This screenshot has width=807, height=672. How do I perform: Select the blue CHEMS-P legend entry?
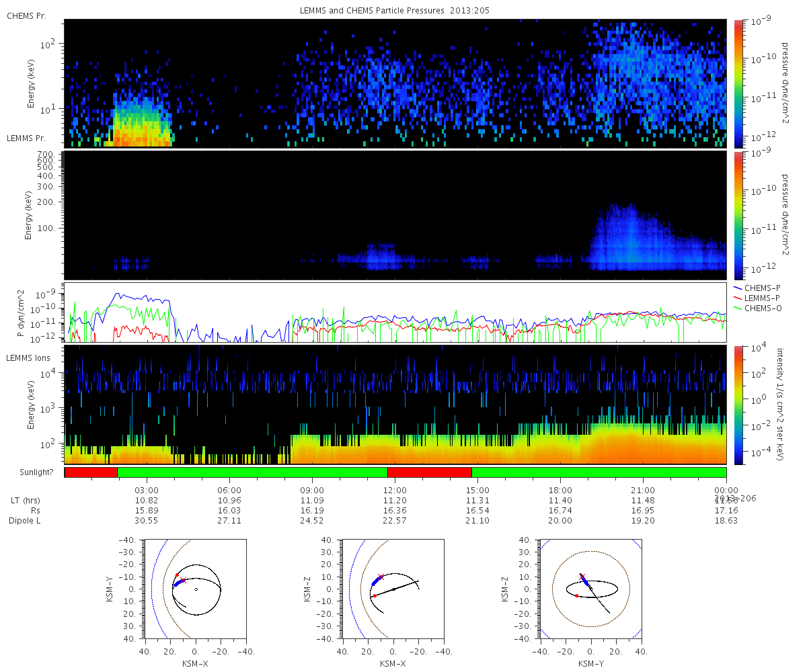[x=759, y=288]
